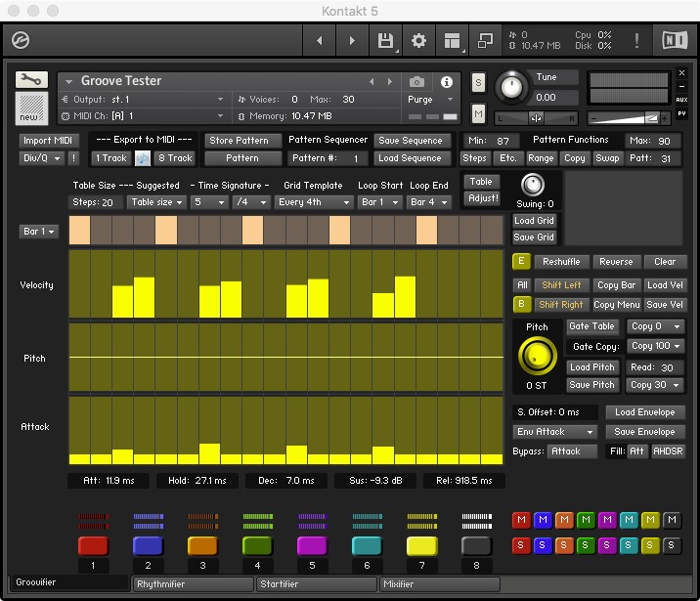
Task: Open the Grid Template Every 4th dropdown
Action: (313, 202)
